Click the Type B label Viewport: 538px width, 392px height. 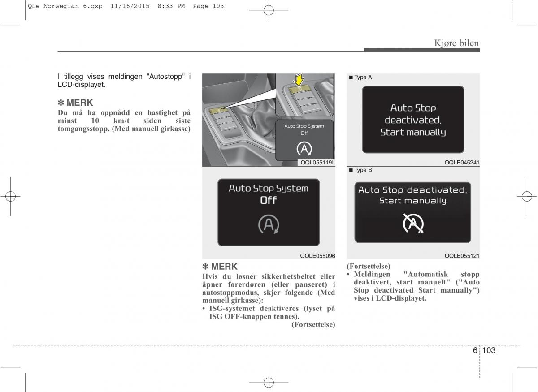(360, 170)
